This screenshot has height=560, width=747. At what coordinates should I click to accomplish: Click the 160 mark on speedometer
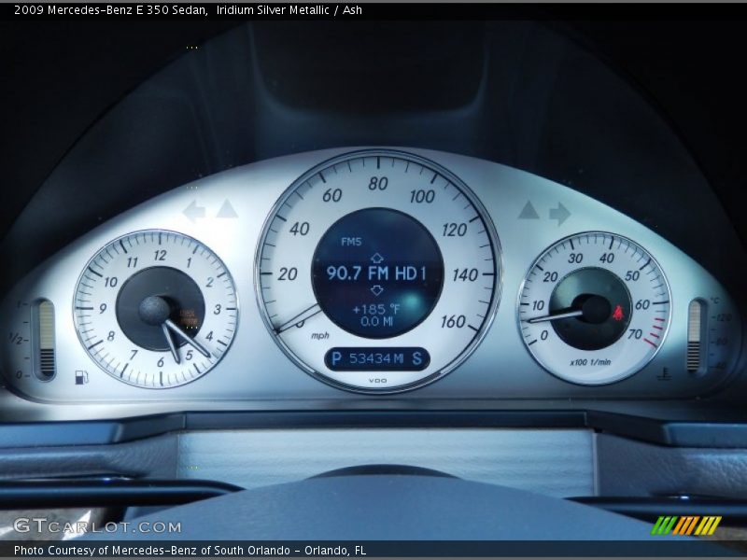click(453, 322)
